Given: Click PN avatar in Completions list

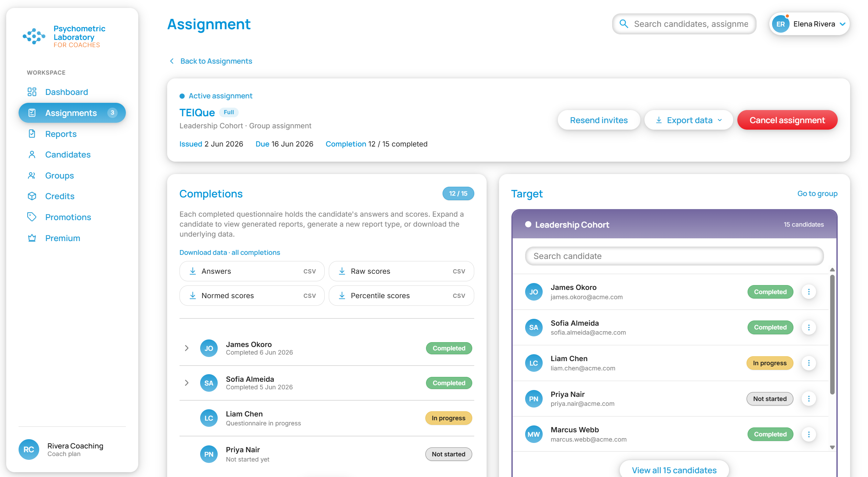Looking at the screenshot, I should (x=209, y=454).
